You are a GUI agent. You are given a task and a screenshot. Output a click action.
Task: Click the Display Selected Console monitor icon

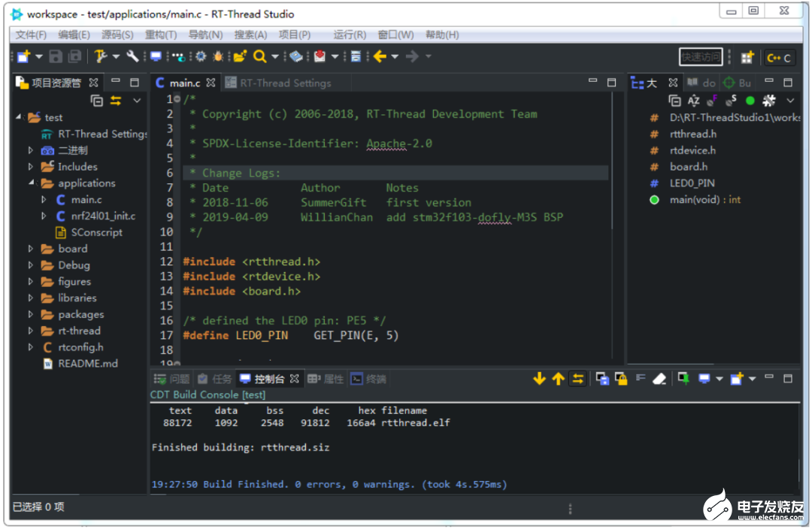[x=704, y=379]
